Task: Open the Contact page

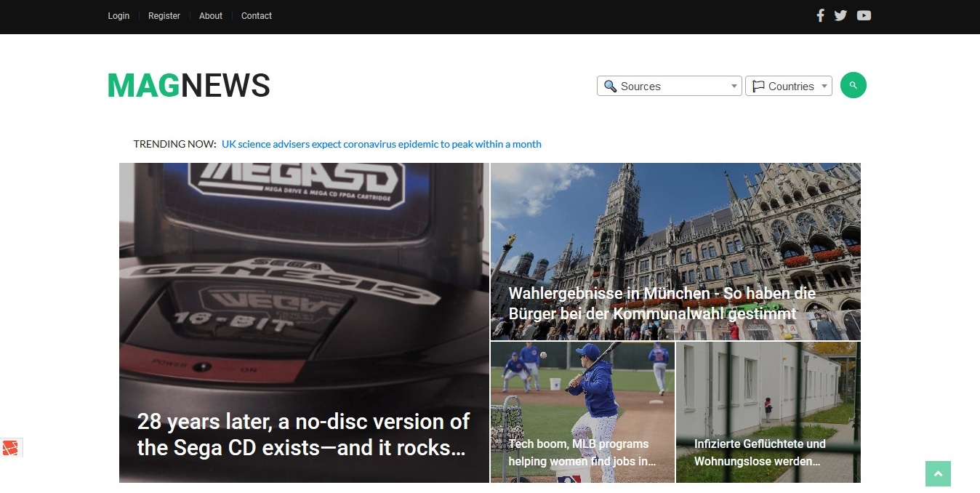Action: (x=257, y=15)
